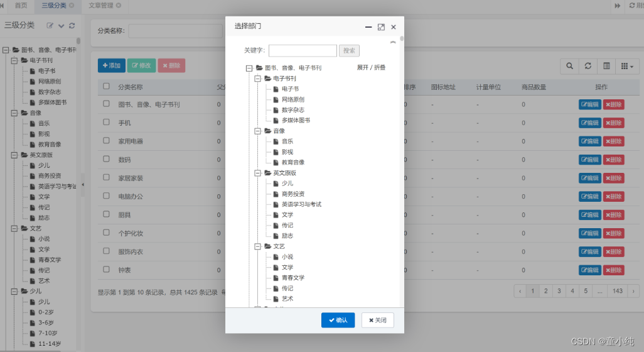Click the 确认 button in dialog

coord(338,321)
